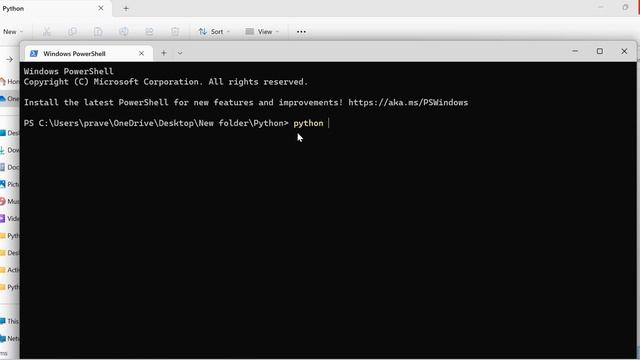Viewport: 640px width, 360px height.
Task: Click the PowerShell icon on the terminal tab
Action: point(34,53)
